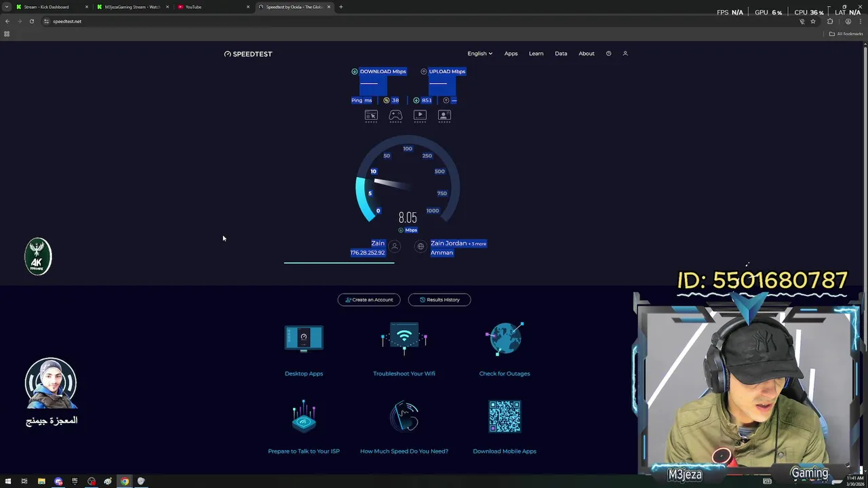Click the Troubleshoot Wifi router icon
This screenshot has width=868, height=488.
click(x=404, y=339)
